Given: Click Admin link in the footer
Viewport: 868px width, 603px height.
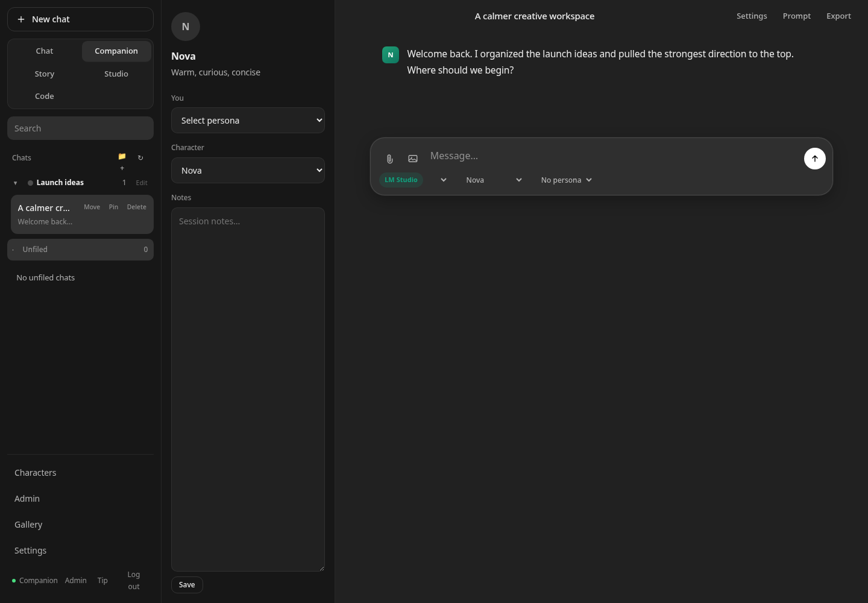Looking at the screenshot, I should click(x=76, y=581).
